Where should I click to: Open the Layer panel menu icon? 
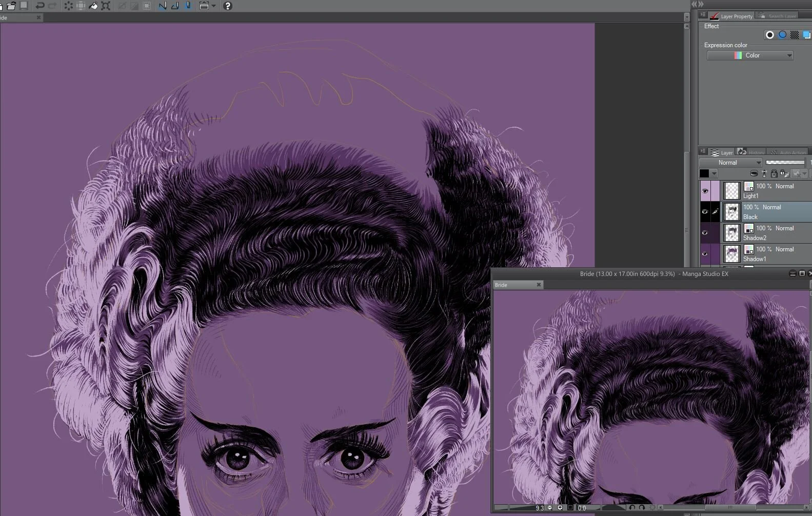tap(703, 152)
